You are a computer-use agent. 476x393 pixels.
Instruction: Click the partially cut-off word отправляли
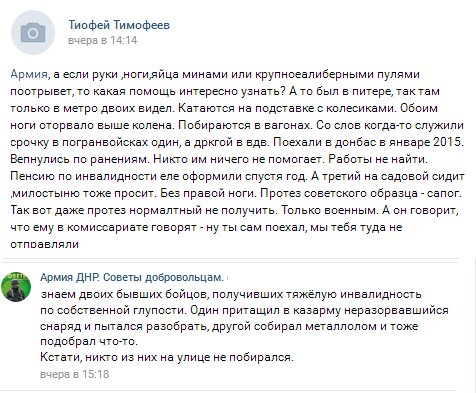click(45, 245)
